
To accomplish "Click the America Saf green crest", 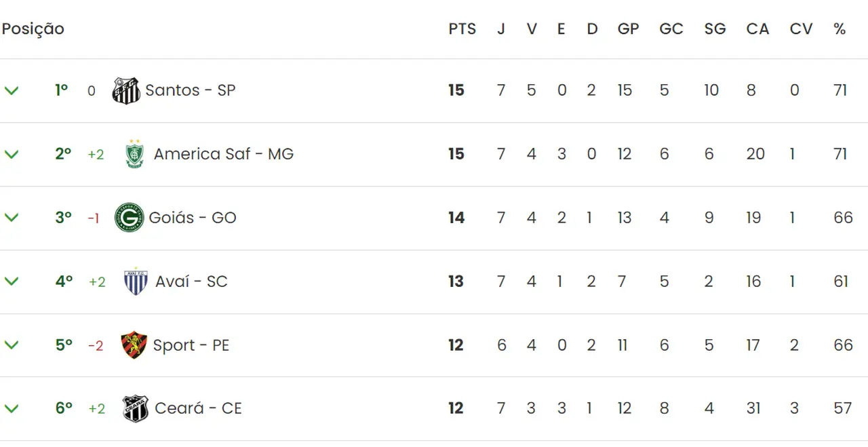I will pos(136,154).
